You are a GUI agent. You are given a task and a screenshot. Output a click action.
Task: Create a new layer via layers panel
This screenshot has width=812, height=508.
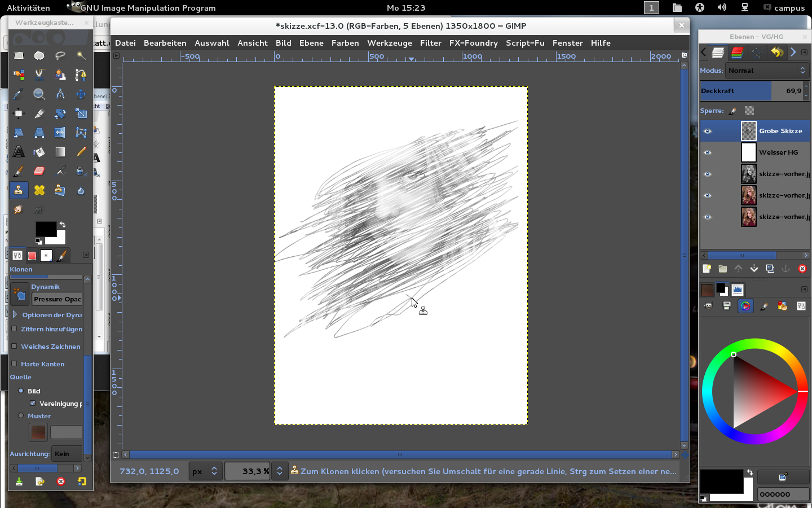tap(707, 269)
